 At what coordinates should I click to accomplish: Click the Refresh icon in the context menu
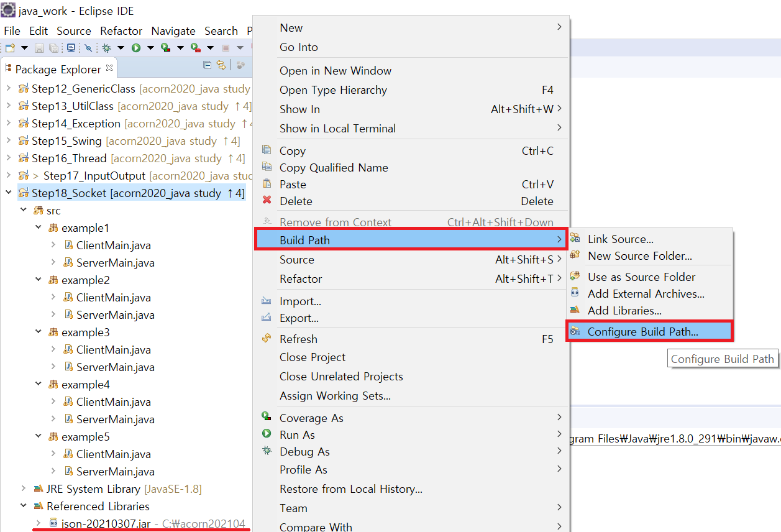[267, 339]
